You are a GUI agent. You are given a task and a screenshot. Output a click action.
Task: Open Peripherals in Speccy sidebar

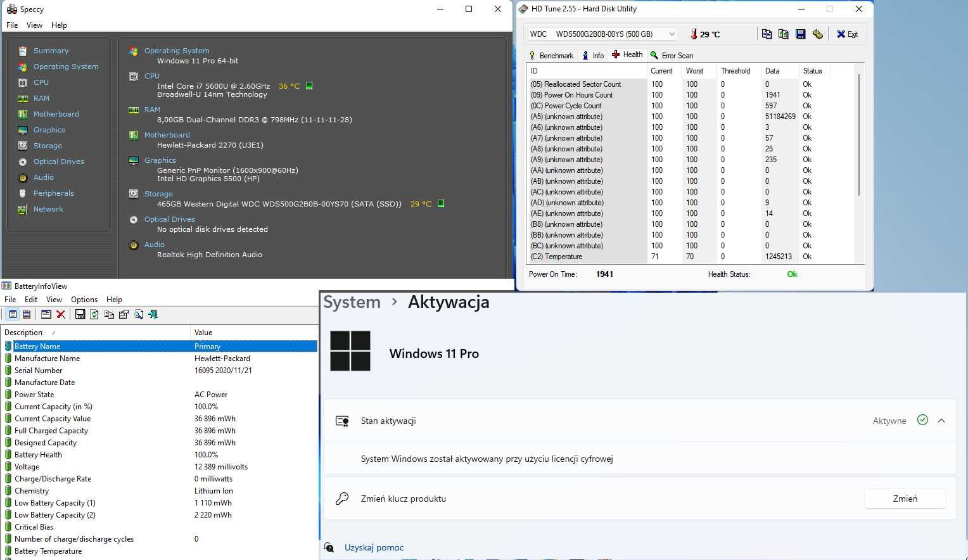tap(53, 193)
